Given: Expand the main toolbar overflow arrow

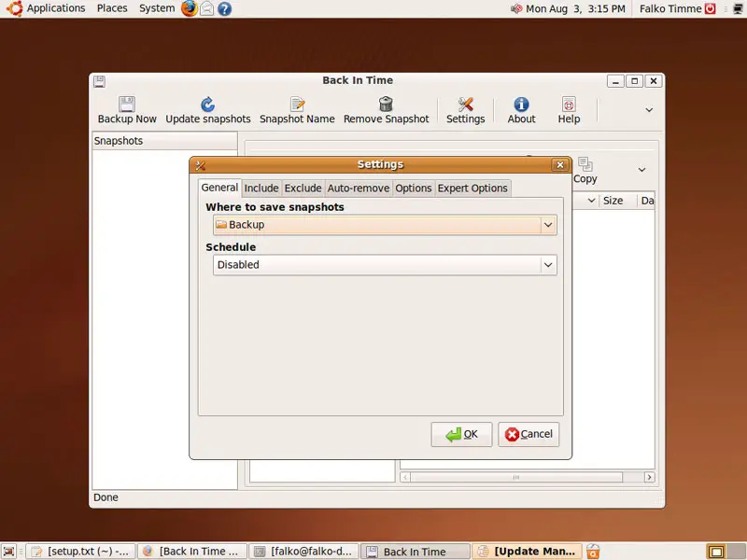Looking at the screenshot, I should tap(649, 110).
